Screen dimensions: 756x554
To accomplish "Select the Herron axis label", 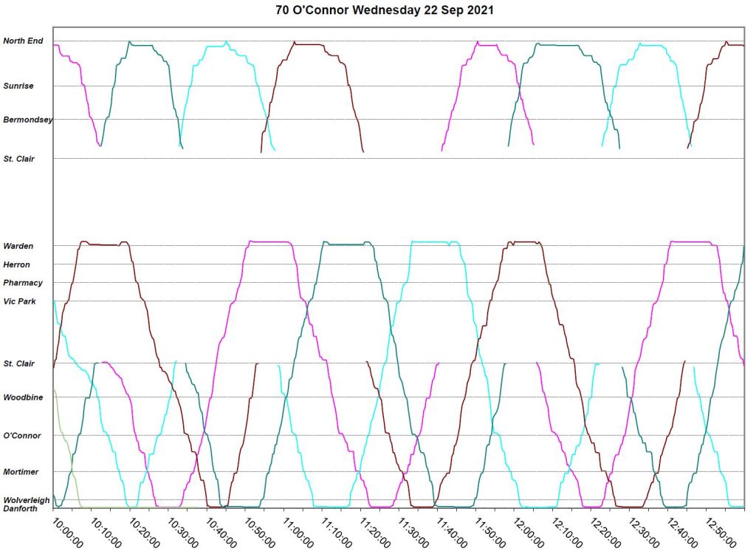I will pos(17,264).
